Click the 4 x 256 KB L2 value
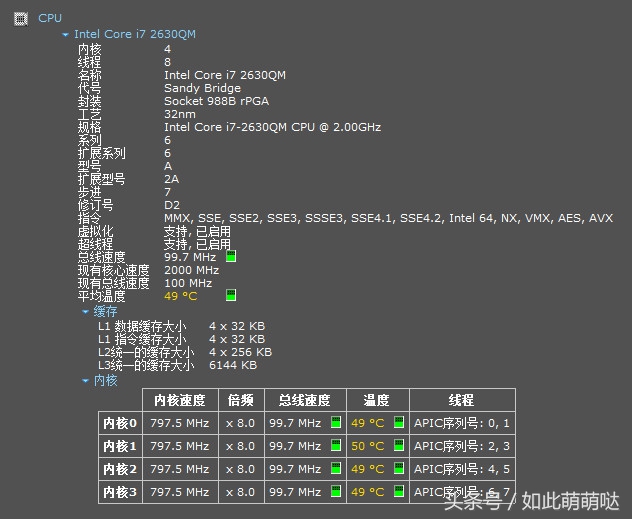 coord(241,352)
